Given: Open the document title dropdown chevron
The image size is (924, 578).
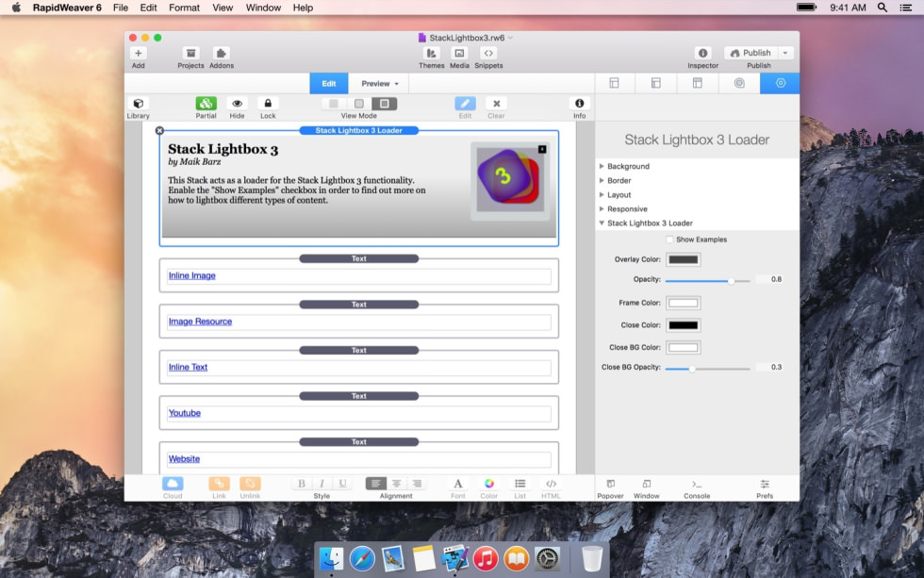Looking at the screenshot, I should coord(510,38).
